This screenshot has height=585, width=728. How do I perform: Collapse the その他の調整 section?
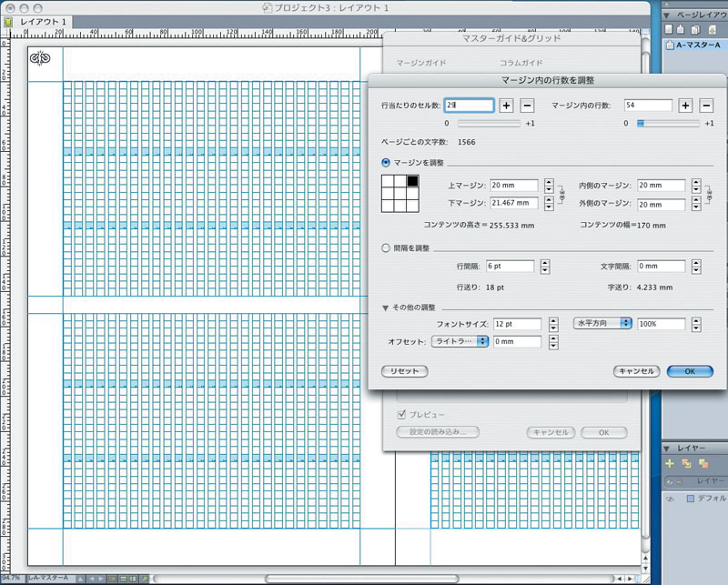(x=386, y=308)
